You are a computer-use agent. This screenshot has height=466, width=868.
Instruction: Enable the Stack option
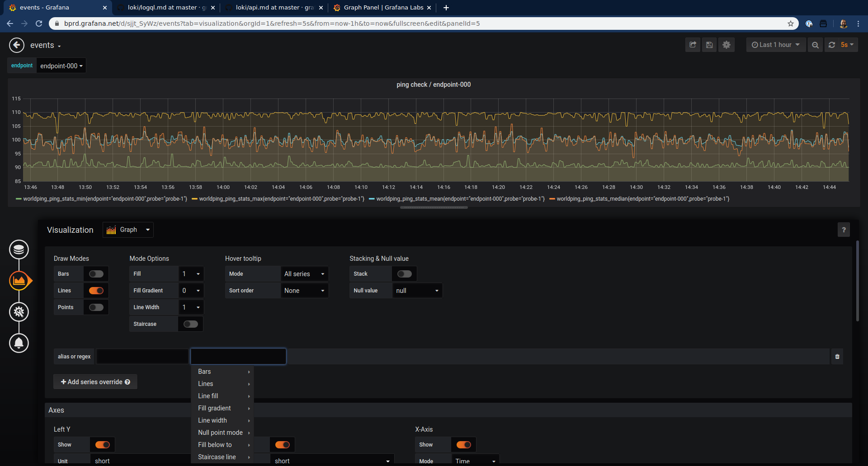point(404,273)
